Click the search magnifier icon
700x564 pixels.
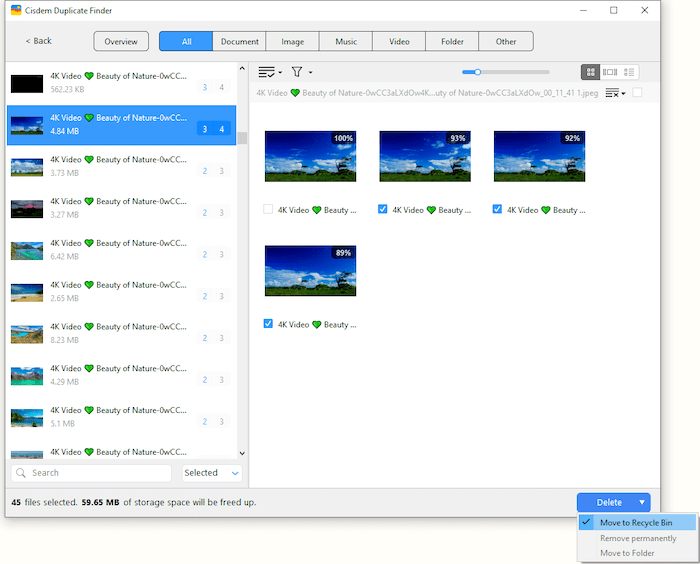(21, 473)
